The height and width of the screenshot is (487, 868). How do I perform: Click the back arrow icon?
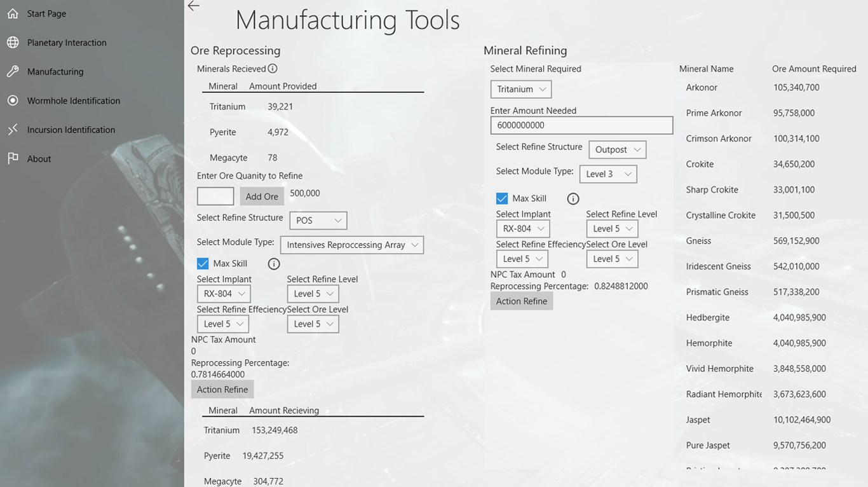[x=194, y=6]
